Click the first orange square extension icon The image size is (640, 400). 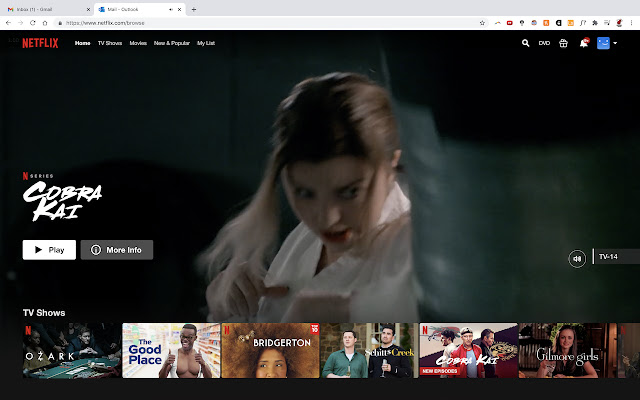tap(546, 23)
